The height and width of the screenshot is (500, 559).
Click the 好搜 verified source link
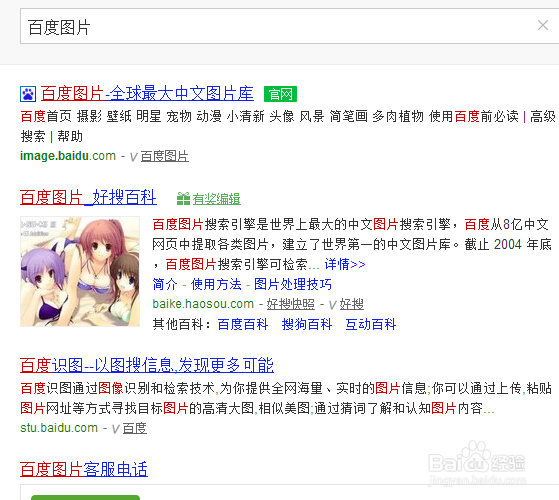pos(352,304)
